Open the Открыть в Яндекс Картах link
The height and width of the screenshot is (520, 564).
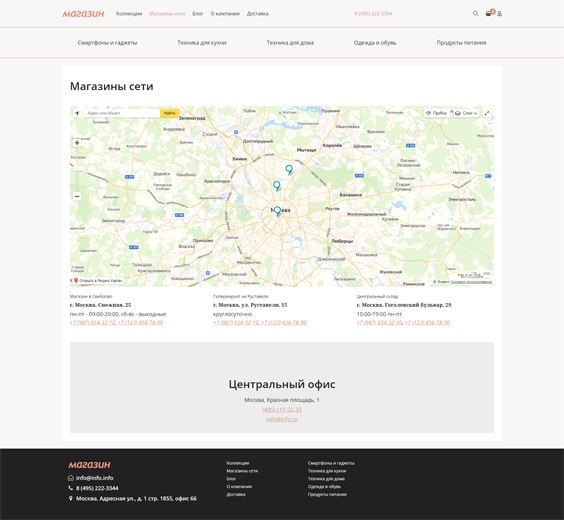[x=98, y=280]
